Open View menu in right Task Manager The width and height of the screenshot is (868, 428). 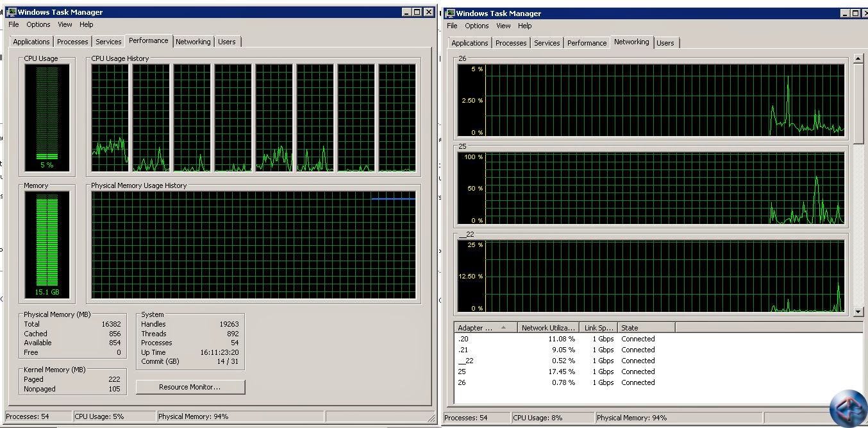(x=503, y=26)
